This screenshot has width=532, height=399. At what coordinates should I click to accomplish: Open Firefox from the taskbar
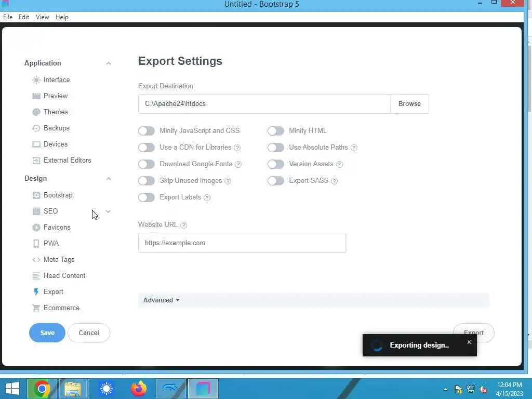click(139, 389)
